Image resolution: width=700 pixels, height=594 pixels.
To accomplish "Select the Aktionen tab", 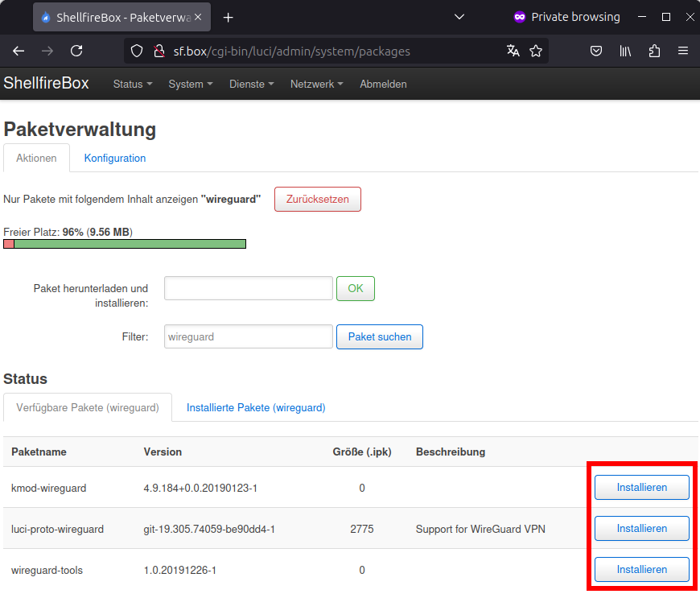I will pos(36,158).
